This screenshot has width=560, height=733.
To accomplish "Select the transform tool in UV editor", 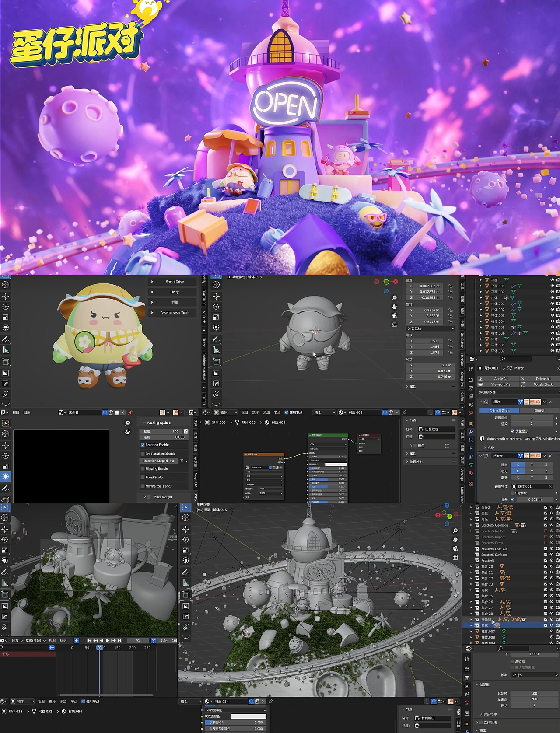I will [6, 476].
